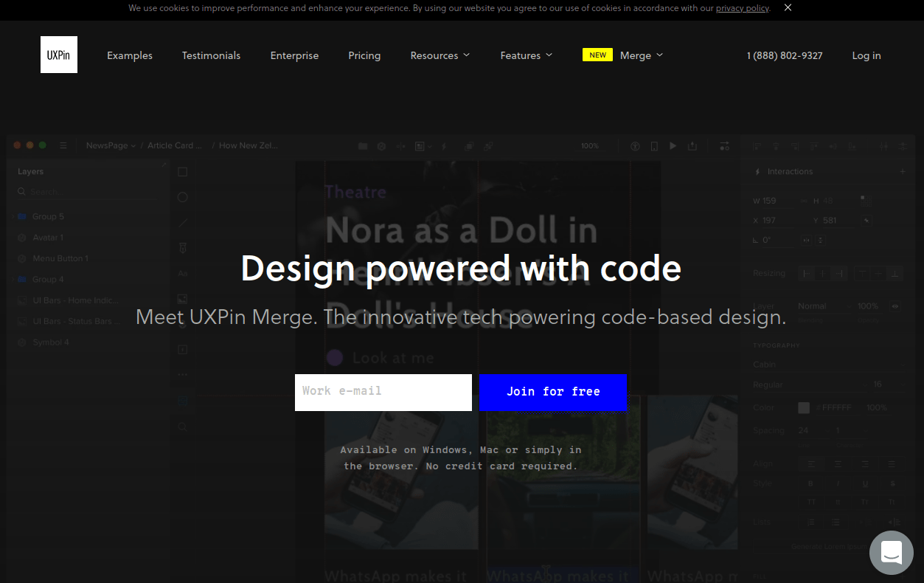Click the Play preview icon in editor toolbar
The width and height of the screenshot is (924, 583).
point(673,146)
